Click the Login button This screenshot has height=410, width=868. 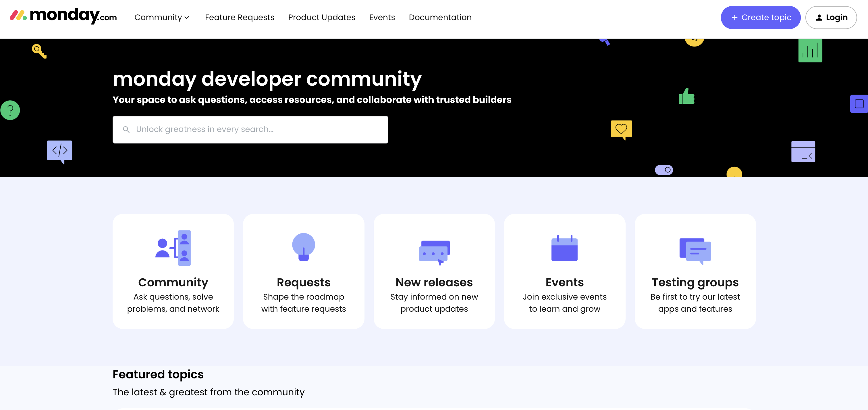click(831, 18)
